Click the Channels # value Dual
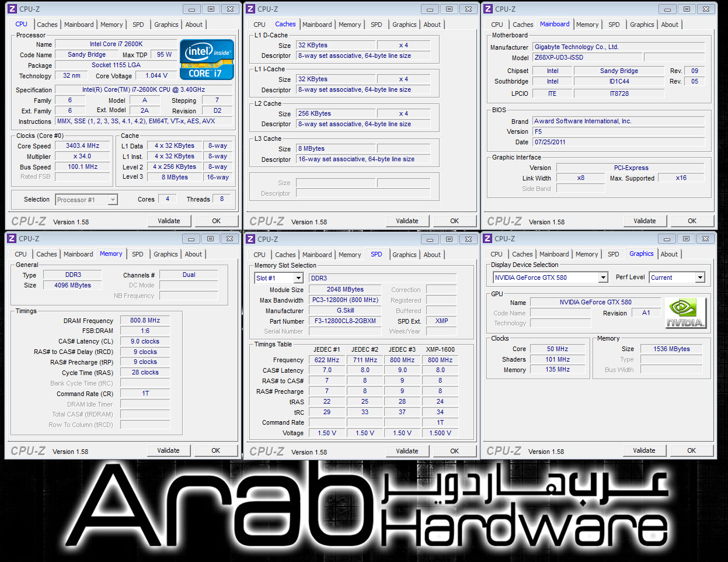This screenshot has height=562, width=728. 189,275
